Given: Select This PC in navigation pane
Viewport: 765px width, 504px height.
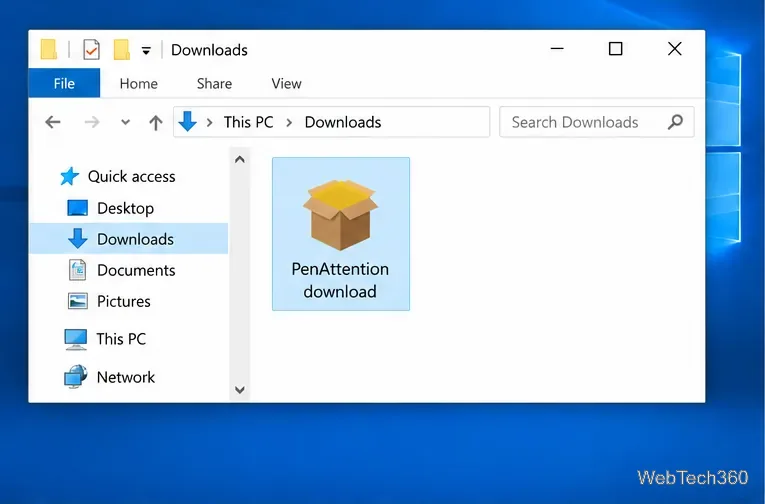Looking at the screenshot, I should (x=121, y=339).
